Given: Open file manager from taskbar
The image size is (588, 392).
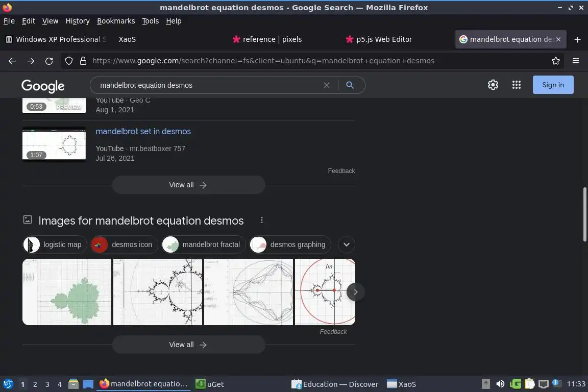Looking at the screenshot, I should [73, 384].
